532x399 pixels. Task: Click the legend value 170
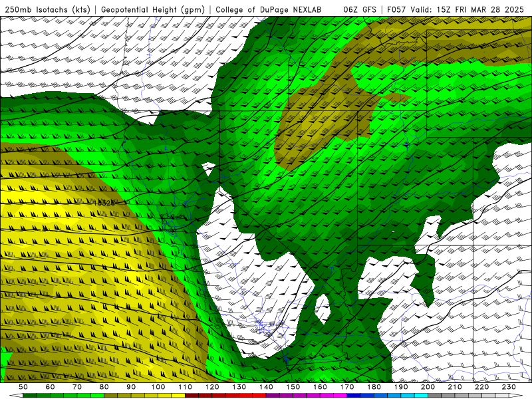(346, 387)
